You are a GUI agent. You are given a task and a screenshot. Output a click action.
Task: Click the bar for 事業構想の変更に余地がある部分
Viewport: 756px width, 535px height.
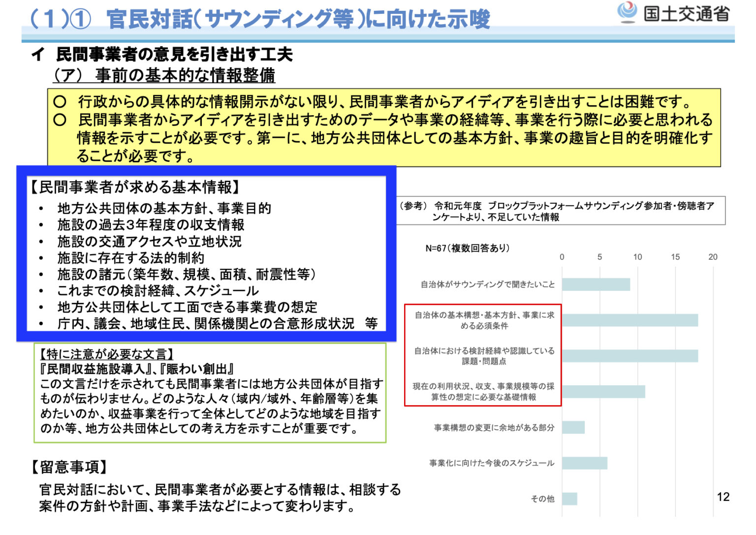point(573,427)
